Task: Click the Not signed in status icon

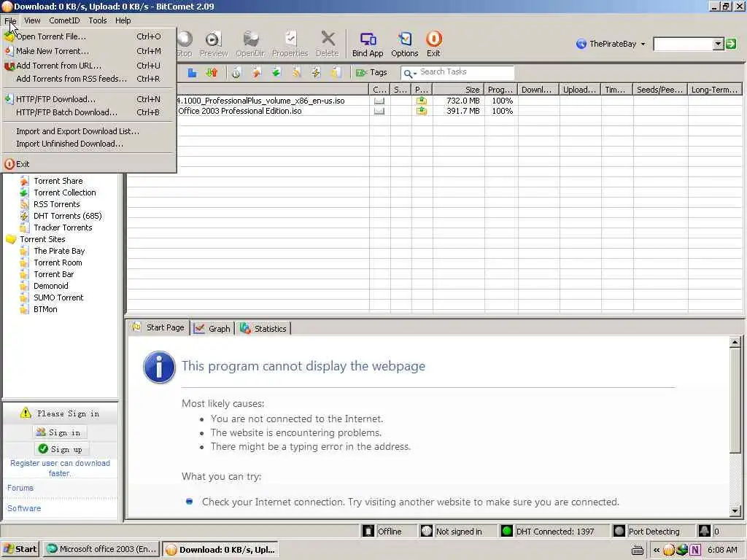Action: 426,531
